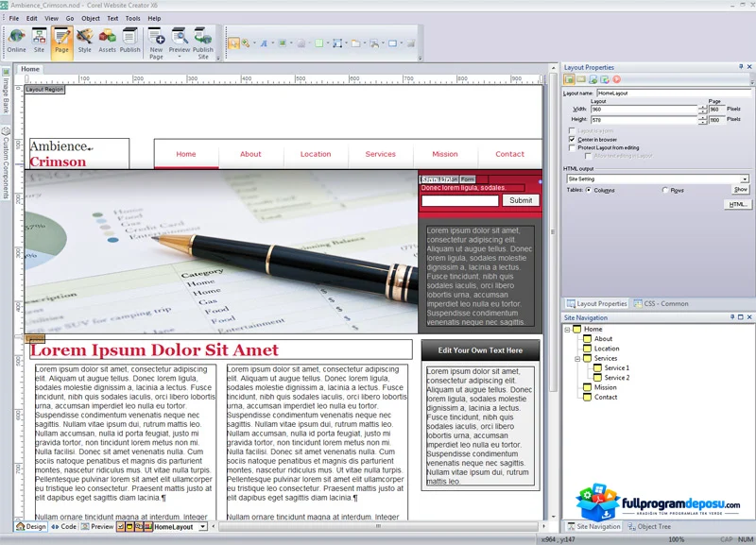756x545 pixels.
Task: Create a New Page from toolbar
Action: 156,43
